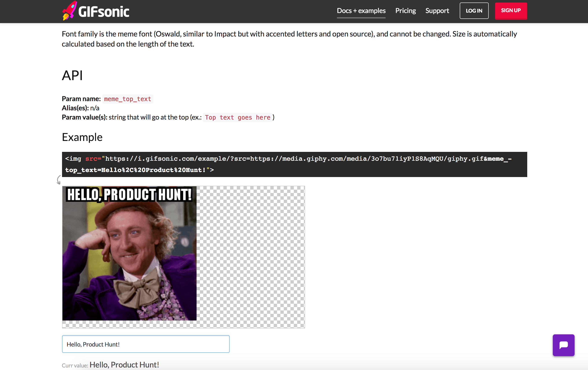Click the GIFsonic rocket logo icon
Viewport: 588px width, 370px height.
point(69,11)
